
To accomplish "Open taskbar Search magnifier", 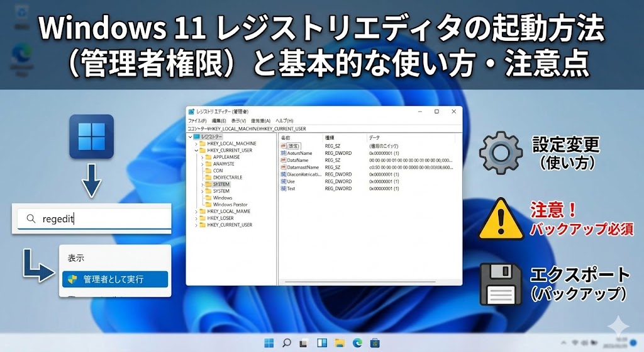I will 287,343.
